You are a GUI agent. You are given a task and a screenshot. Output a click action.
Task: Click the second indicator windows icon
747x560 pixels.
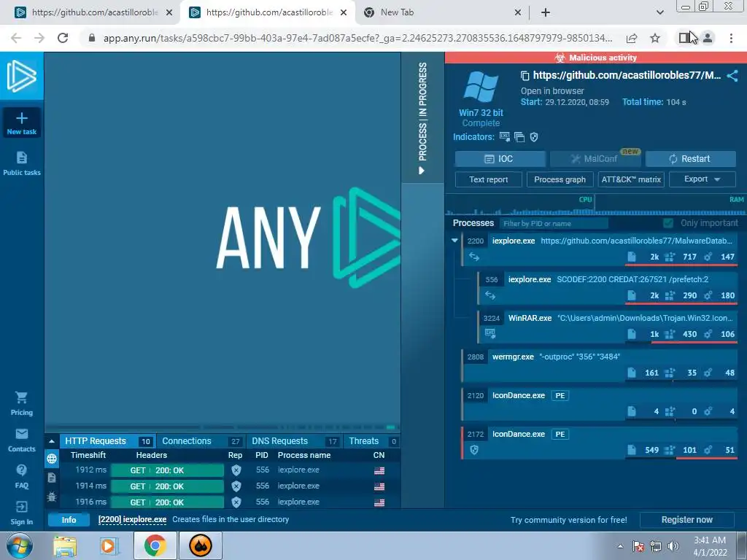coord(519,137)
